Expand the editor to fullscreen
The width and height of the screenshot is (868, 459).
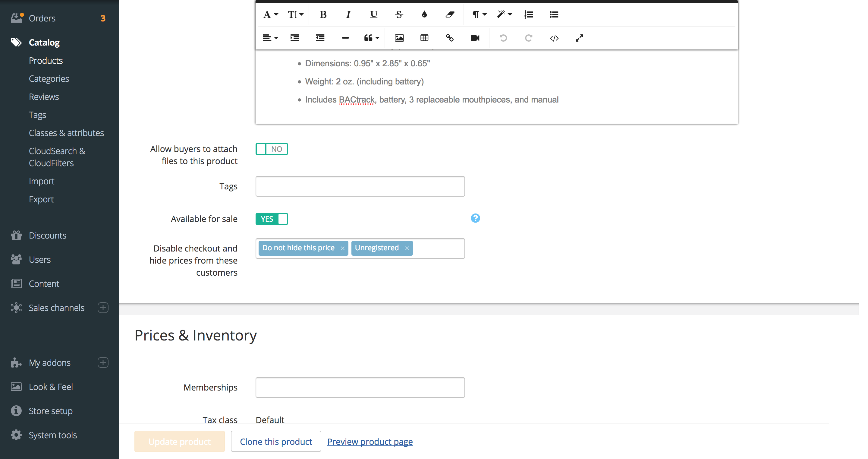pyautogui.click(x=579, y=38)
